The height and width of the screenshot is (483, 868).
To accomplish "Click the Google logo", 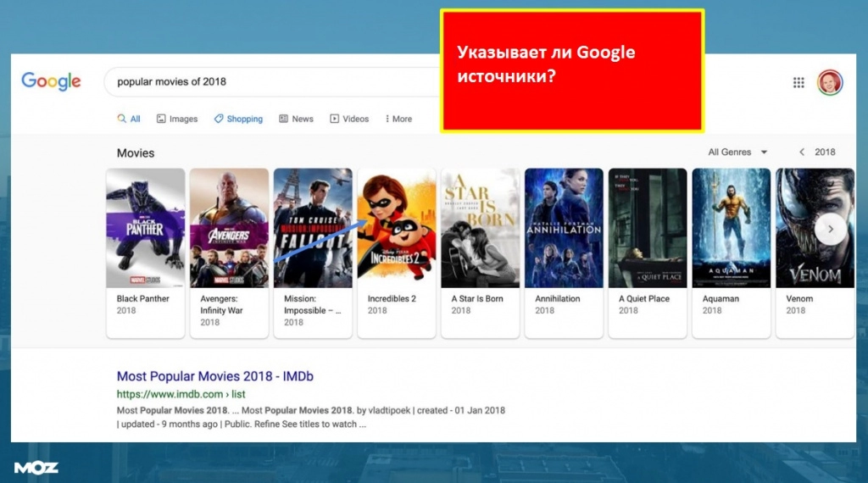I will pos(51,81).
